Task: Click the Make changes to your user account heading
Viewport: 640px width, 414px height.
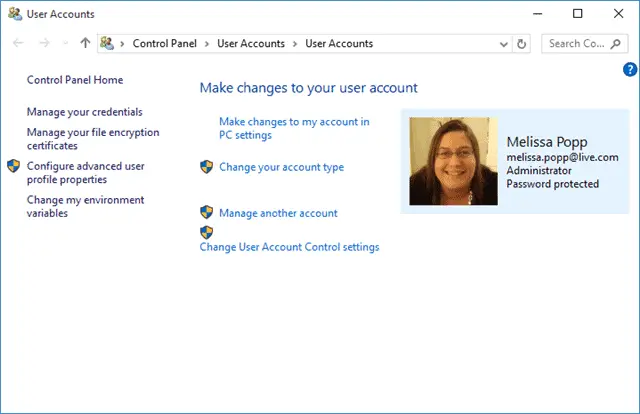Action: [309, 88]
